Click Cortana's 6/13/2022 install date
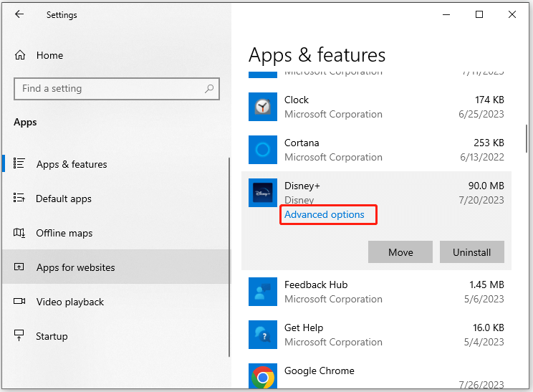 tap(481, 157)
